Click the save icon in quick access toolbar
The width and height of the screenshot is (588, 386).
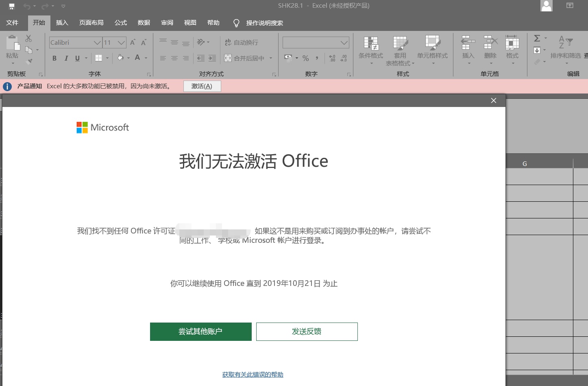(x=12, y=6)
